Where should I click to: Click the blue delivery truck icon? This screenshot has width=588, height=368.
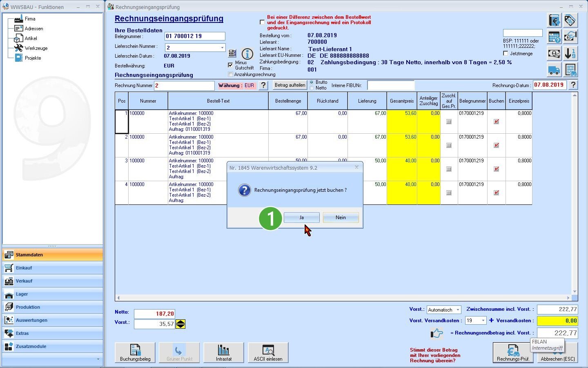tap(554, 70)
